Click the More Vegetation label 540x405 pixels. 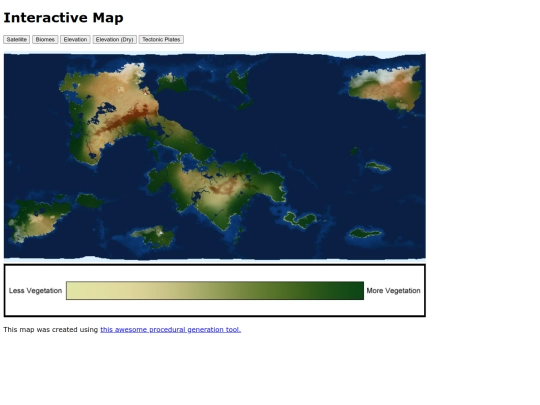point(393,291)
